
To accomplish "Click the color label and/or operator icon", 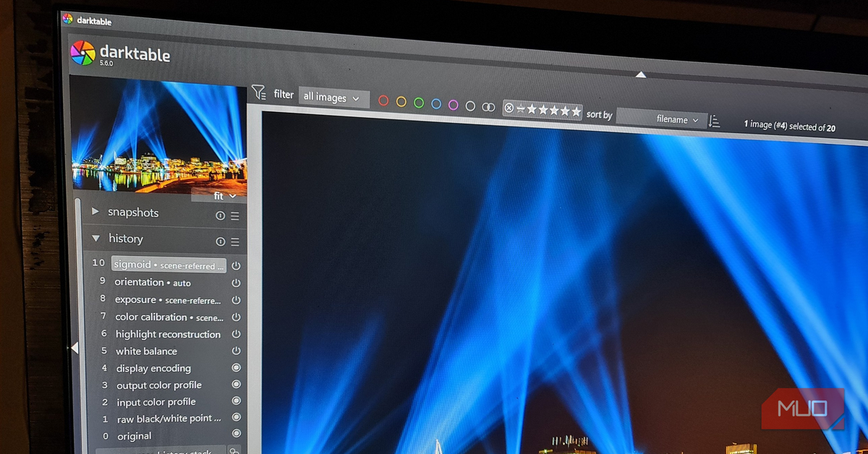I will 488,107.
